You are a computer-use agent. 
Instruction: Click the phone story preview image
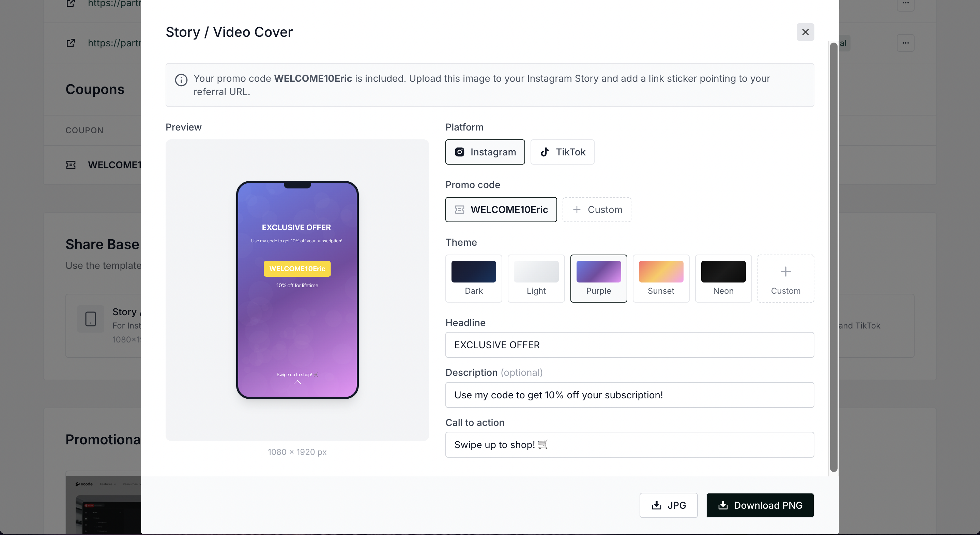click(297, 290)
